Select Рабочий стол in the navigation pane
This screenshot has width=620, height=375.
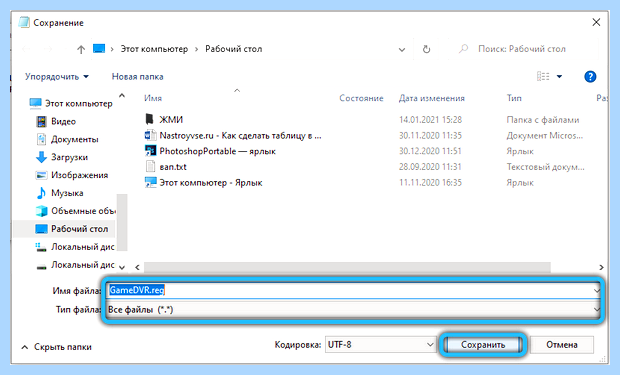[65, 229]
